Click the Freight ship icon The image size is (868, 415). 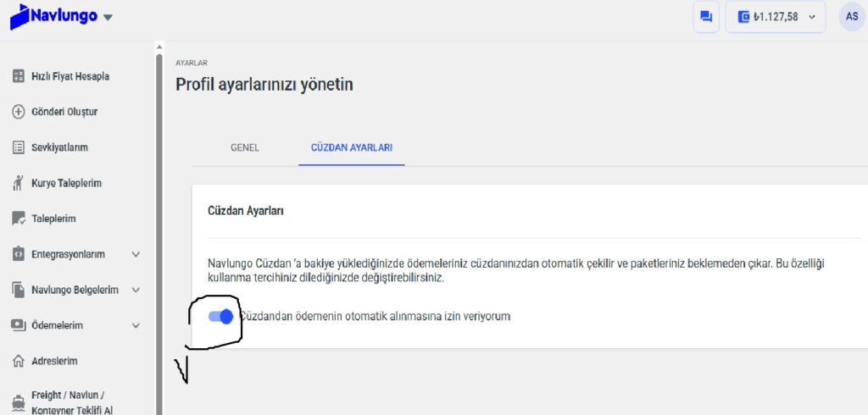pyautogui.click(x=19, y=403)
